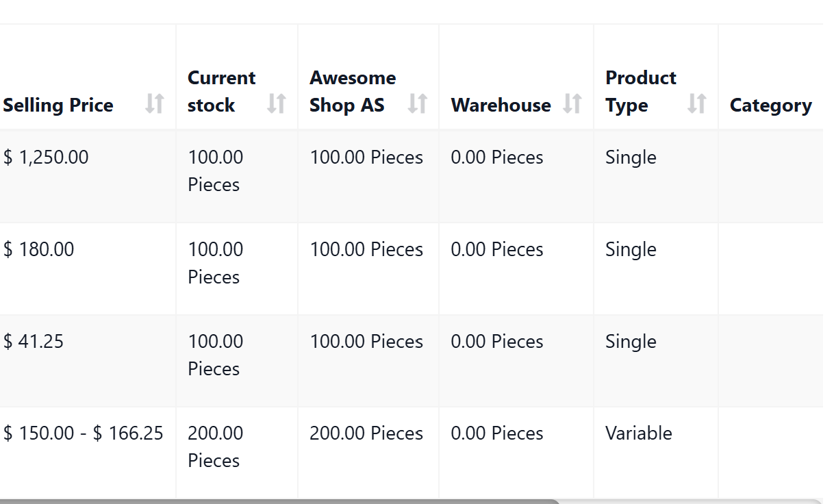Select the Category column header
The width and height of the screenshot is (834, 504).
point(771,105)
